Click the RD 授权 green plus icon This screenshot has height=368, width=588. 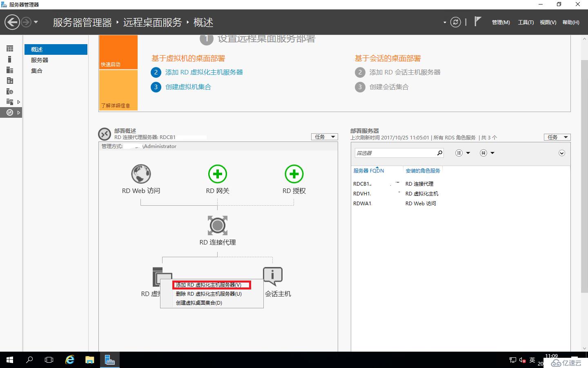pyautogui.click(x=294, y=174)
